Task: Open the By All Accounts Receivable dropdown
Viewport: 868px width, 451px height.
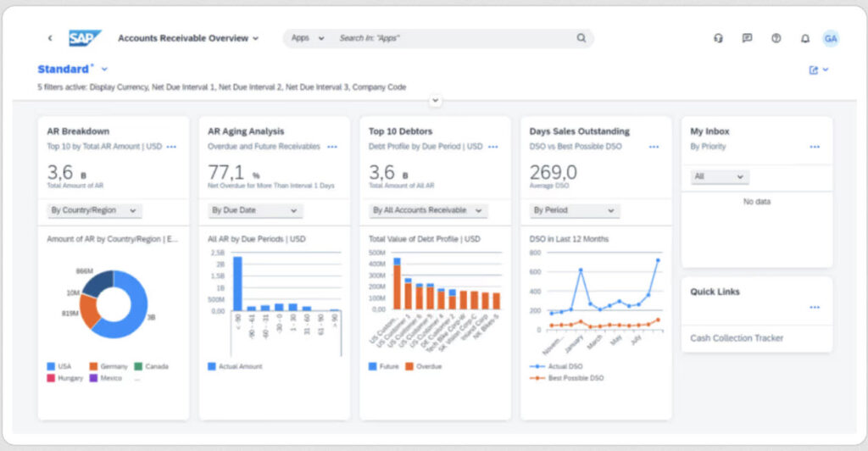Action: [427, 210]
